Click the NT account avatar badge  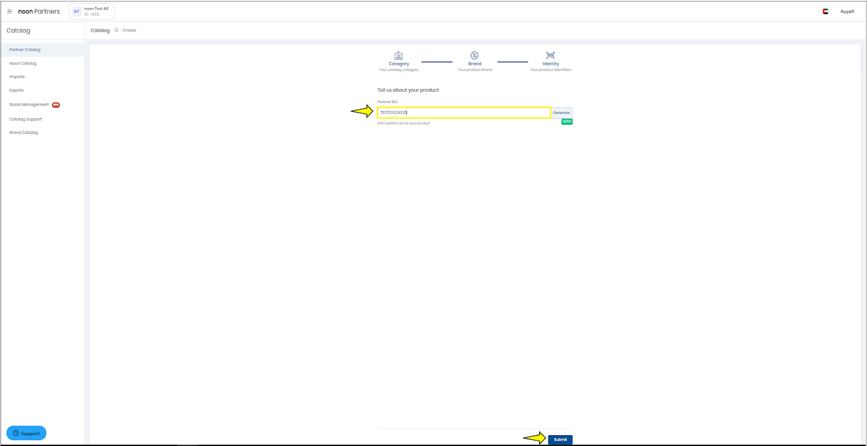click(76, 11)
